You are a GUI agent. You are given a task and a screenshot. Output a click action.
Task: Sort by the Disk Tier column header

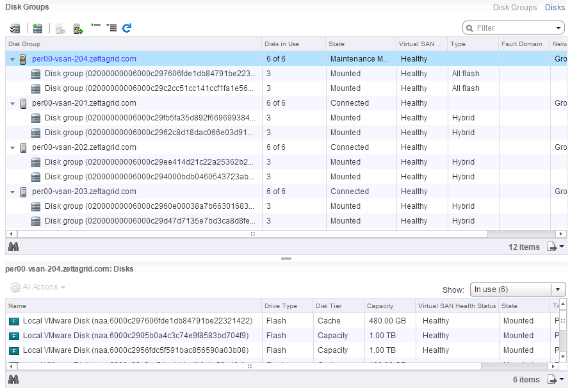338,306
